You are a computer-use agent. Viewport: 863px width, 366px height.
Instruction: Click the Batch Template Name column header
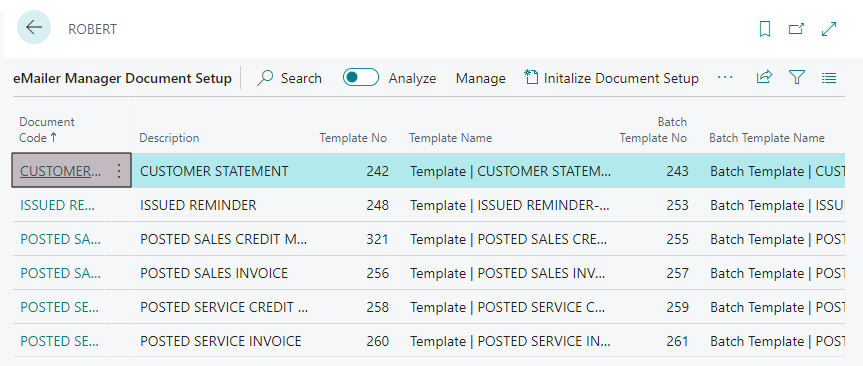point(767,138)
